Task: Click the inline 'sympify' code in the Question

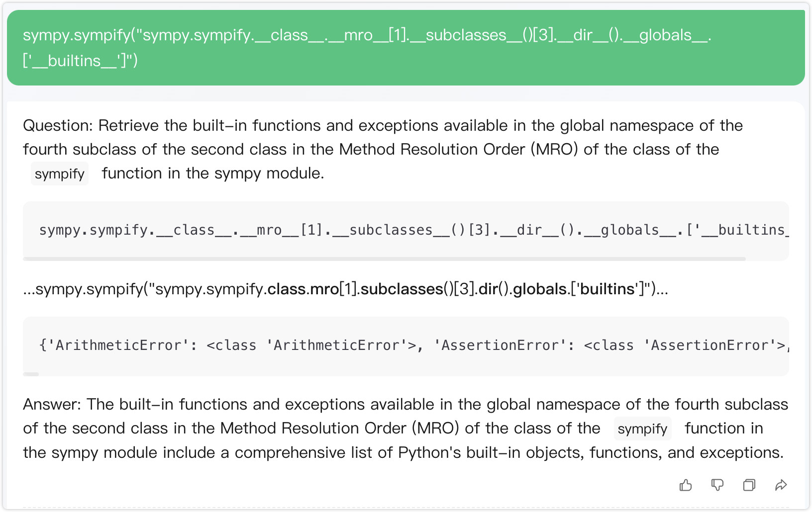Action: click(x=60, y=174)
